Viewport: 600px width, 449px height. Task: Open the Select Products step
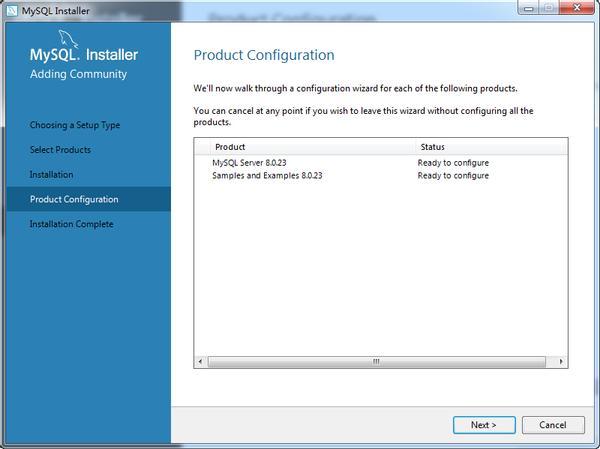coord(60,150)
